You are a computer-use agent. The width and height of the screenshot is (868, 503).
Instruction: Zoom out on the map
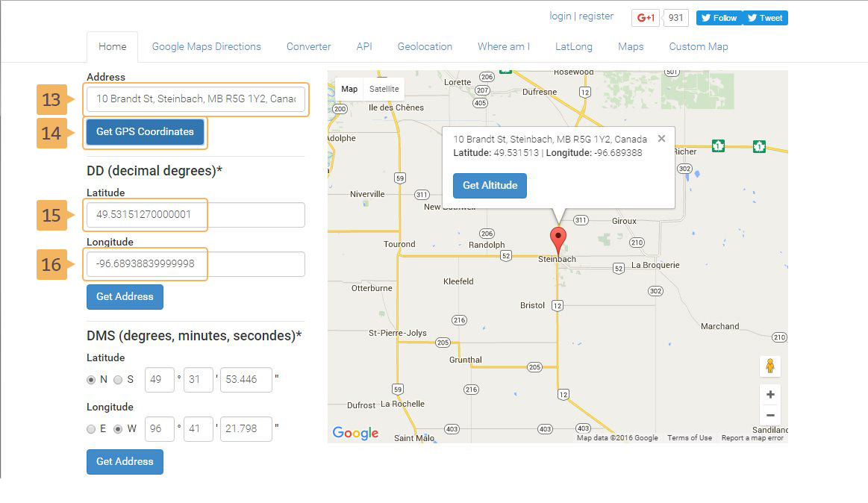pos(770,416)
